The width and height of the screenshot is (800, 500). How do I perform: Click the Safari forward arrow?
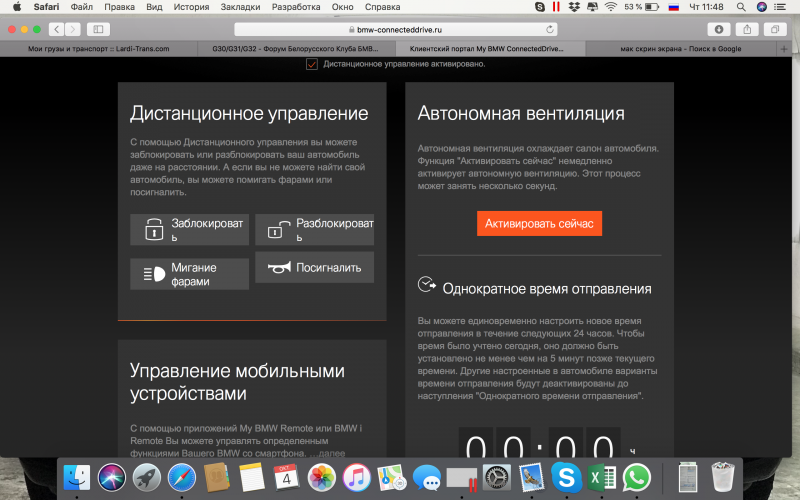click(72, 30)
